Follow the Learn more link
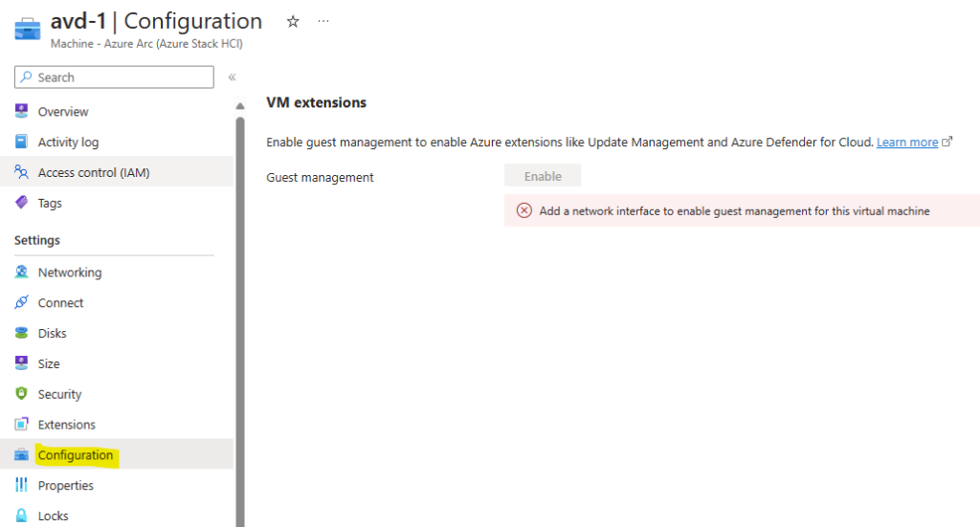The image size is (980, 527). 907,142
